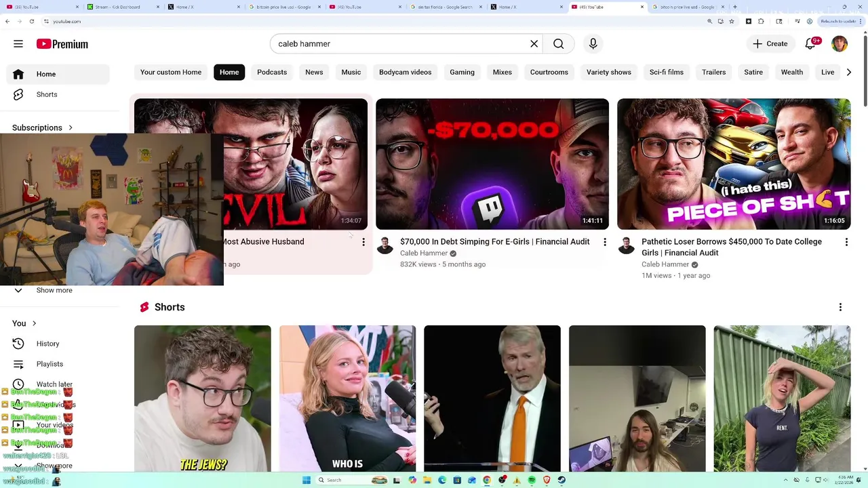Click Caleb Hammer avatar beside $70,000 video

(384, 245)
